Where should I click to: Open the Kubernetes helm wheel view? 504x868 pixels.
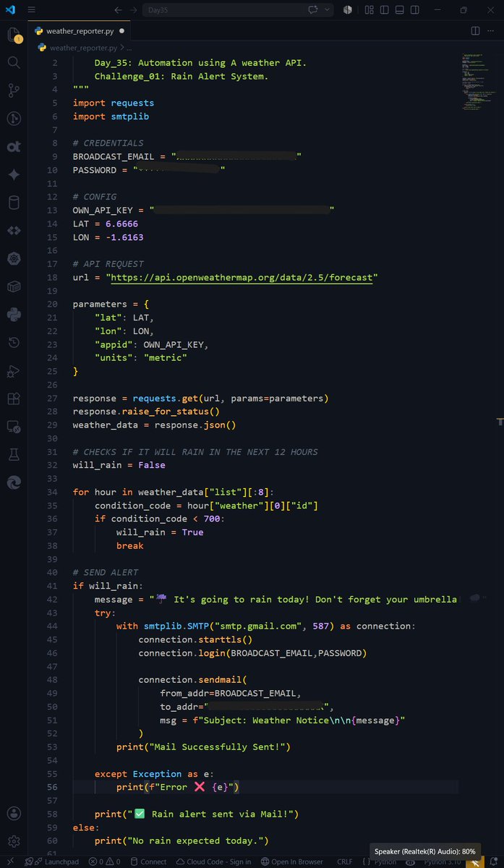[x=14, y=258]
